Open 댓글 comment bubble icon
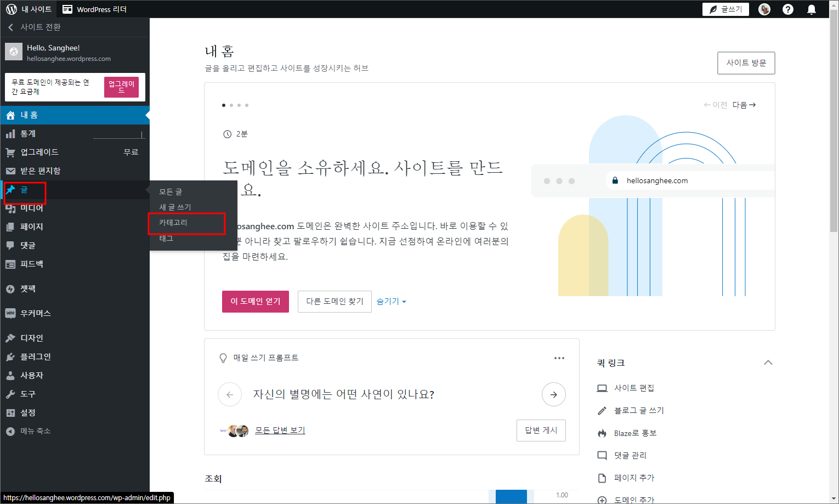 point(10,246)
